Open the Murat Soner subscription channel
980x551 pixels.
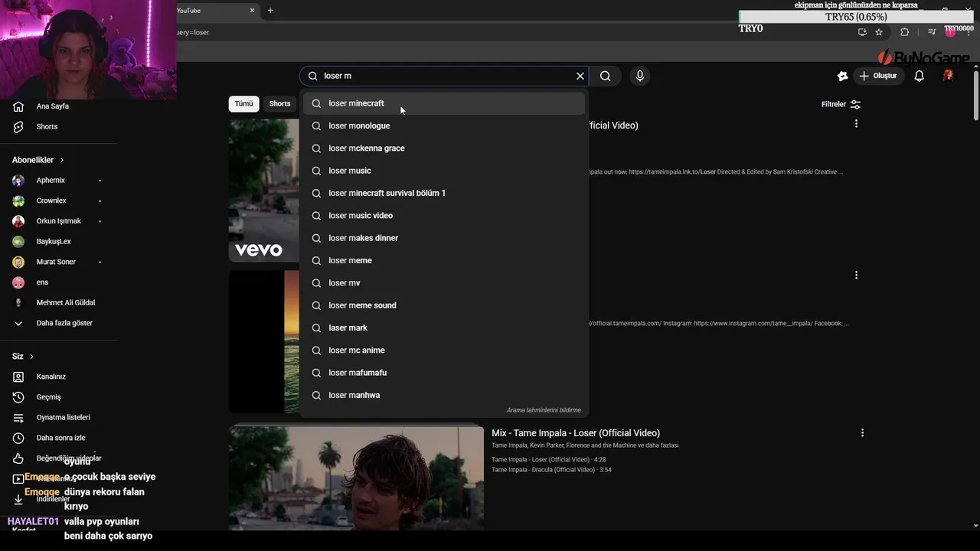coord(58,262)
